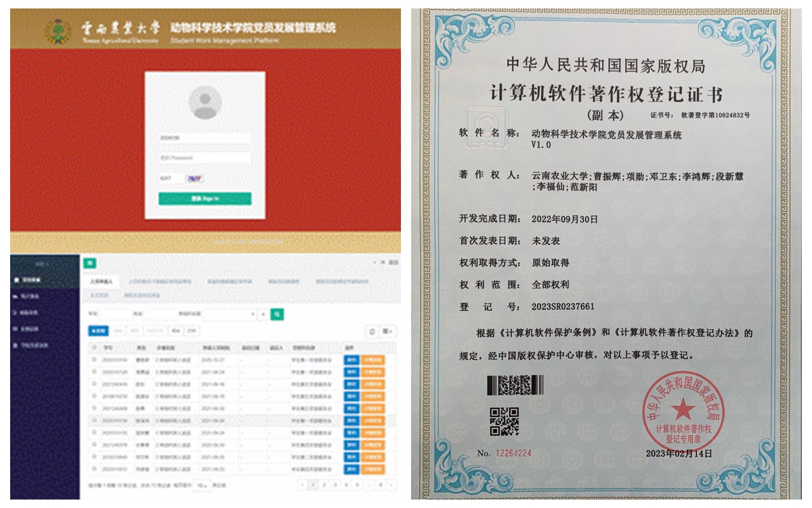Click the orange button in highlighted row
The height and width of the screenshot is (508, 812).
coord(372,421)
